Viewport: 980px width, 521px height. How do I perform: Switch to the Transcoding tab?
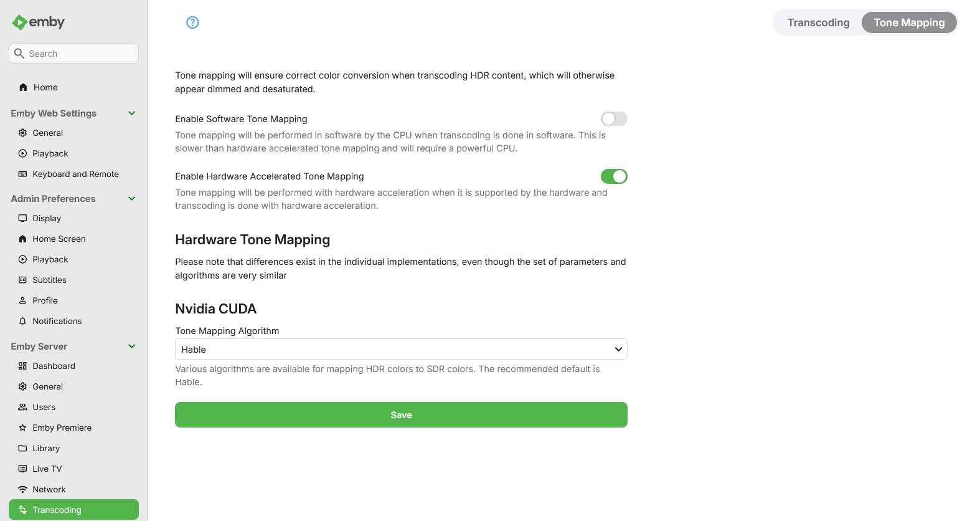point(818,22)
